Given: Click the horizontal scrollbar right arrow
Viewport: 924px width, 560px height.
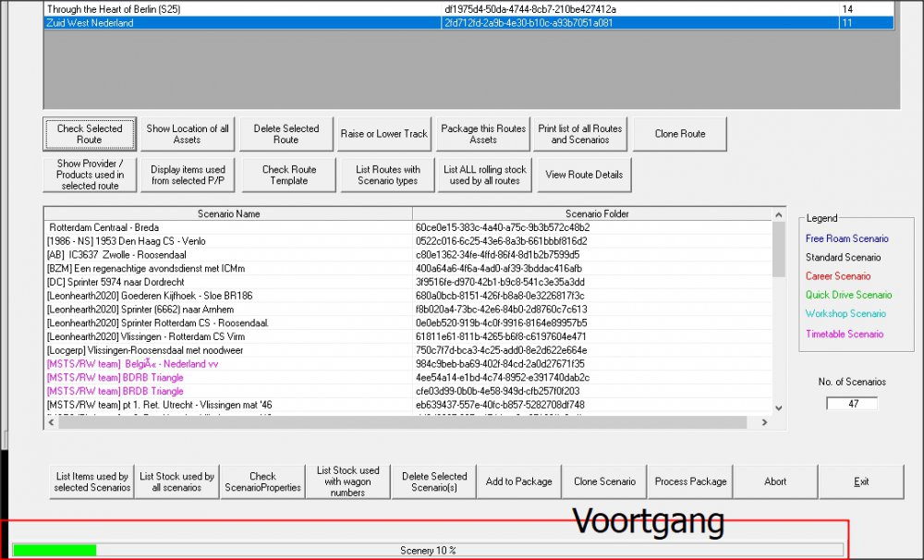Looking at the screenshot, I should (x=763, y=423).
